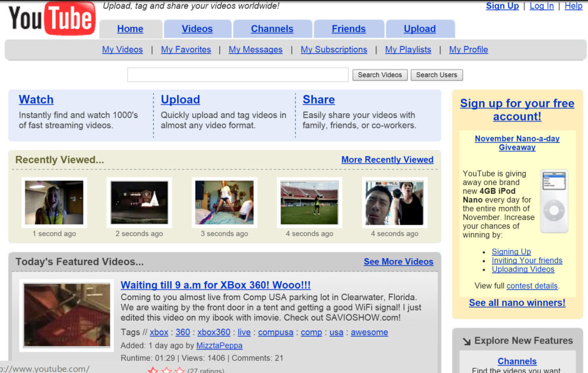This screenshot has height=373, width=588.
Task: Go to the Upload tab
Action: [420, 29]
